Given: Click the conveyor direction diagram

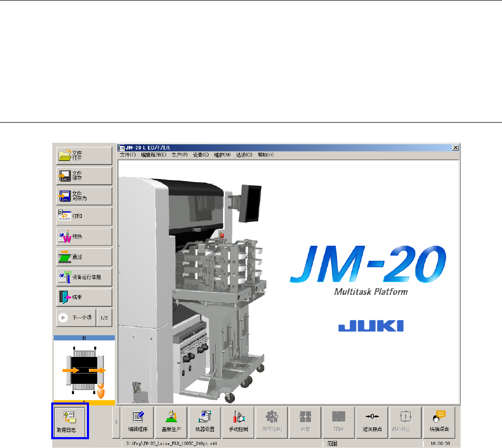Looking at the screenshot, I should 84,370.
